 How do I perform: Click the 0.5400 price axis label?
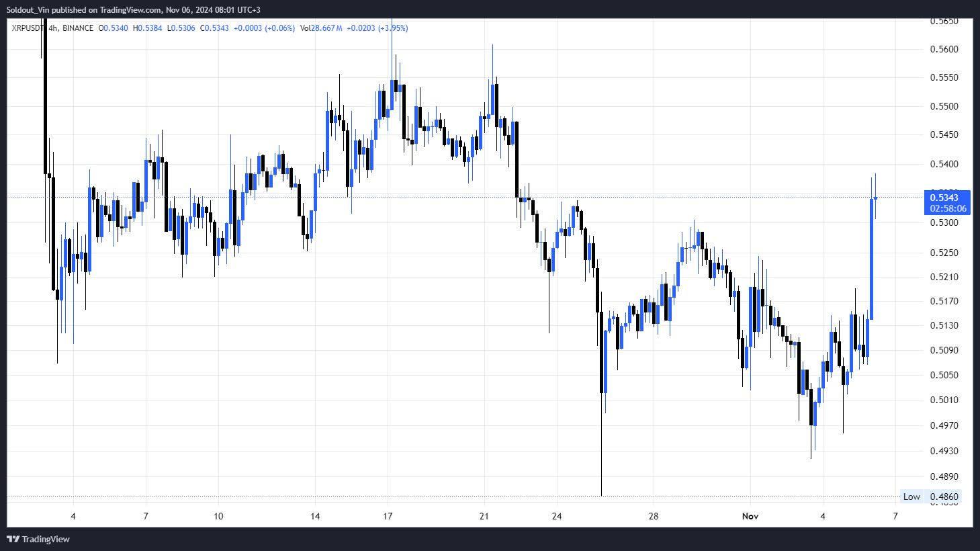944,164
